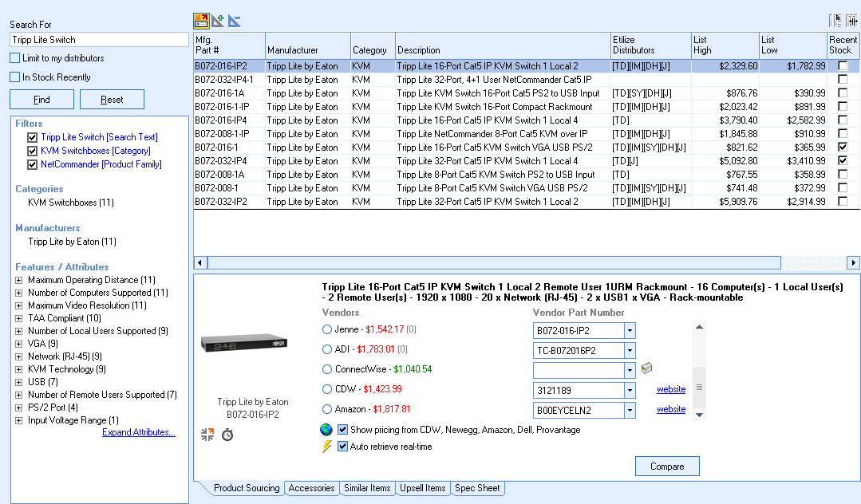Switch to the Accessories tab
This screenshot has width=861, height=504.
click(311, 488)
